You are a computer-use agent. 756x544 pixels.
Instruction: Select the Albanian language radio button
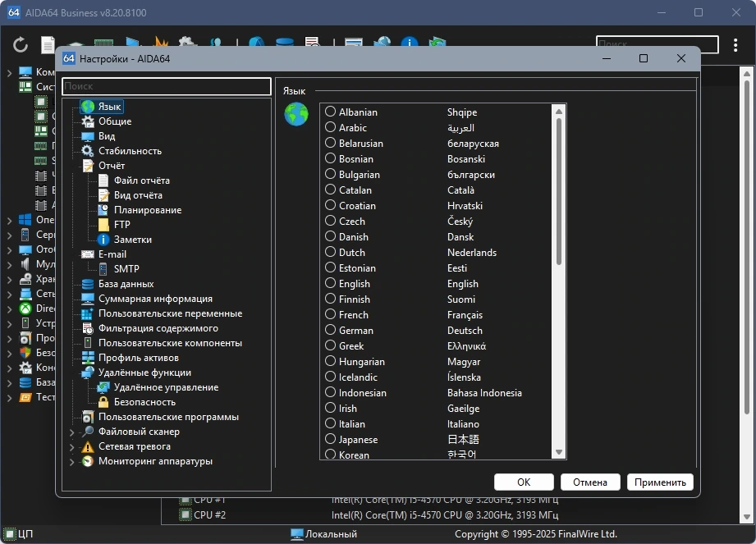(x=330, y=112)
